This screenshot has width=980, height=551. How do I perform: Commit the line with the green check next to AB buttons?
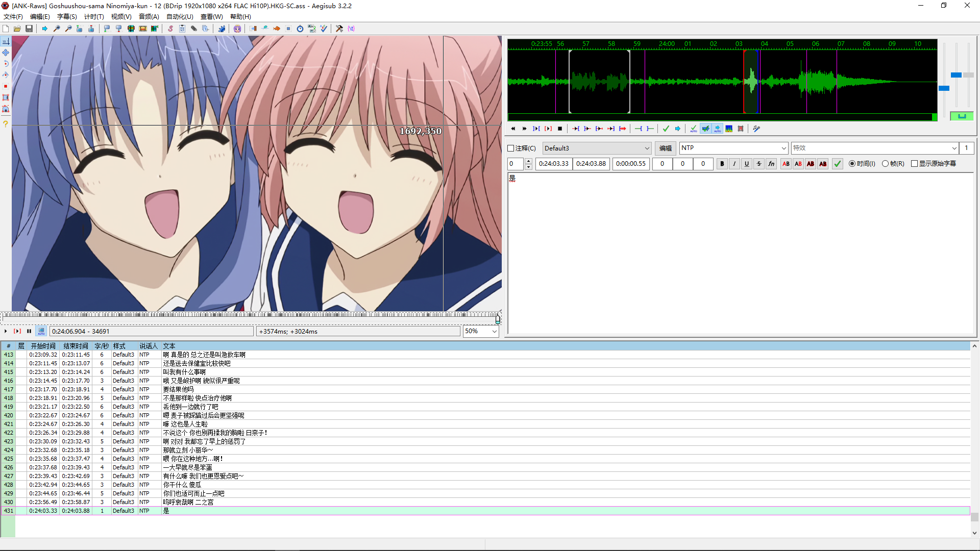tap(838, 164)
